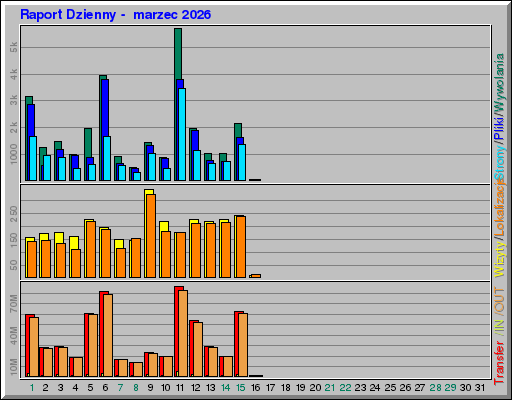512x400 pixels.
Task: Click day label 9 on the axis
Action: (150, 388)
